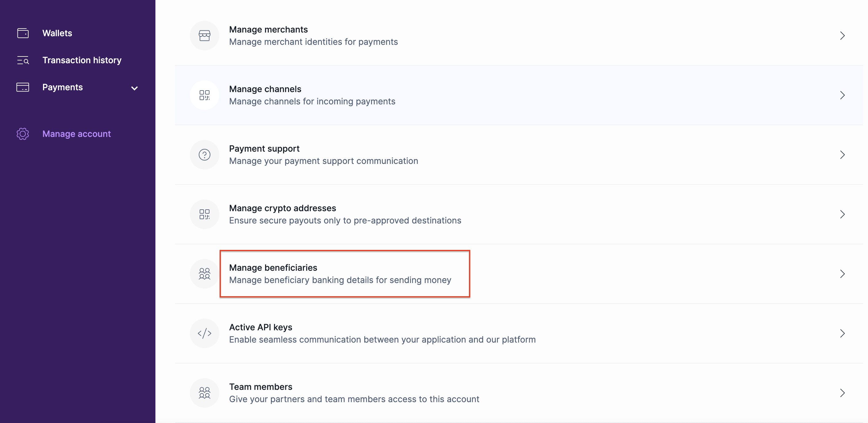This screenshot has height=423, width=868.
Task: Click the Team members people icon
Action: 205,393
